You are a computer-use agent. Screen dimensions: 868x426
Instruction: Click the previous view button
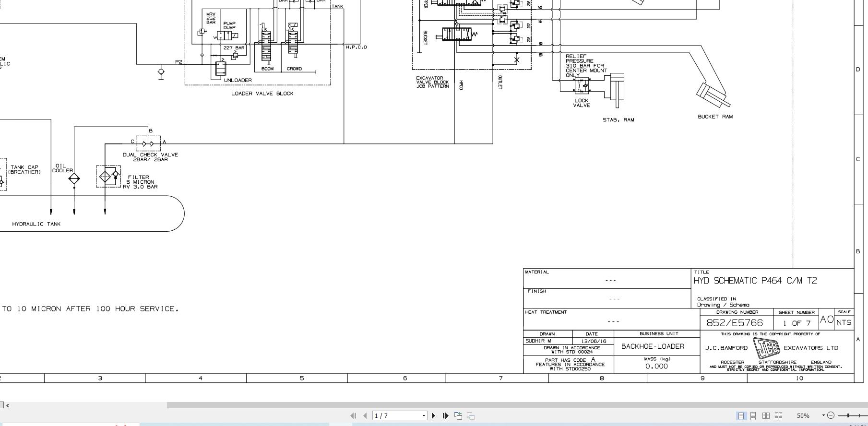click(x=458, y=415)
